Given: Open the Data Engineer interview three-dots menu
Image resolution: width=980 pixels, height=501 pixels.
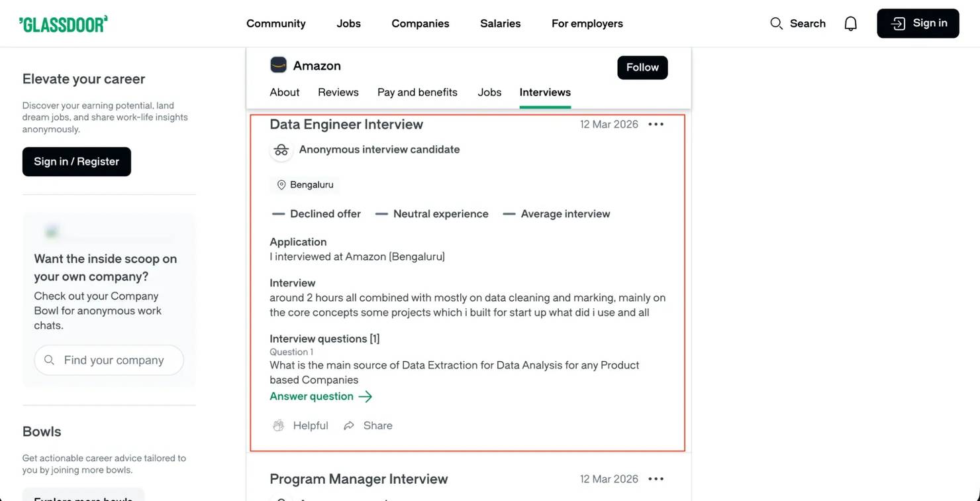Looking at the screenshot, I should click(656, 124).
